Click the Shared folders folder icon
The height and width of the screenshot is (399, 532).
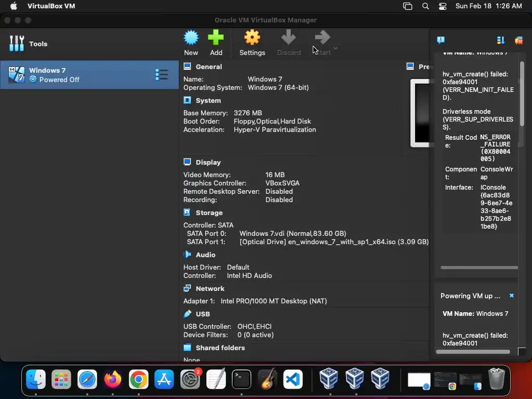(x=187, y=347)
